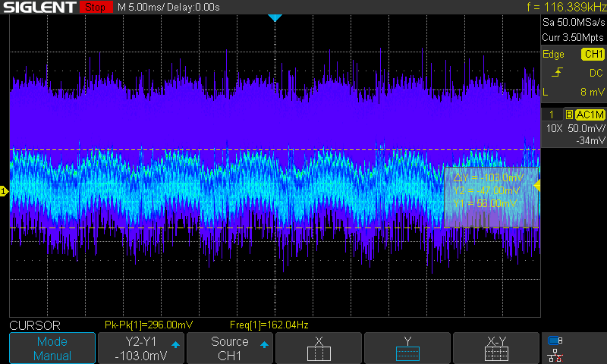Viewport: 607px width, 364px height.
Task: Click the bandwidth limit B indicator
Action: 566,114
